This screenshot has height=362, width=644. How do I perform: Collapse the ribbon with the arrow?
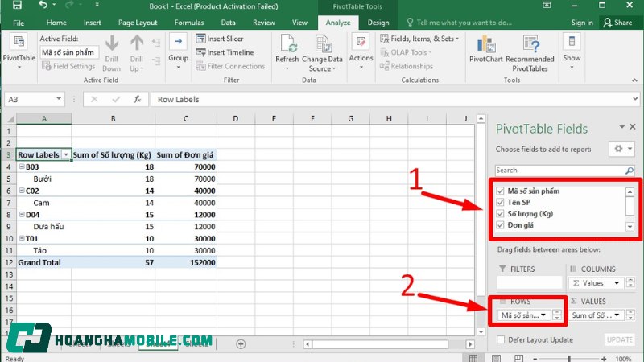634,80
